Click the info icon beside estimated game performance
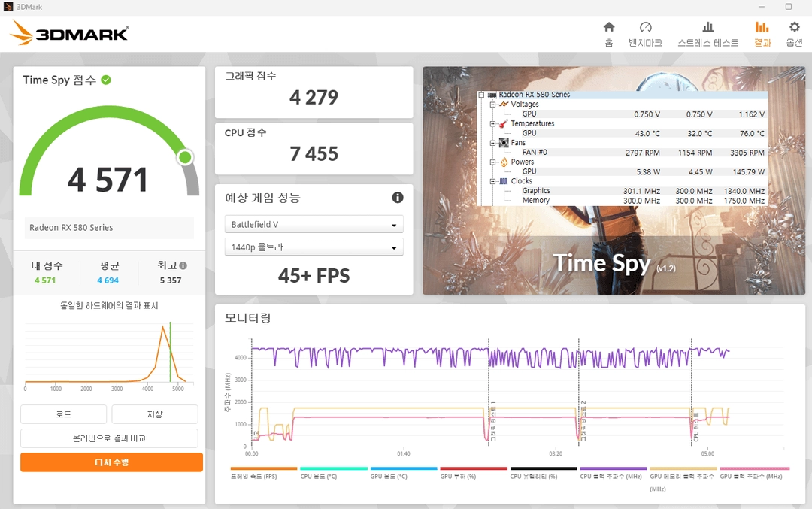812x509 pixels. (x=397, y=197)
